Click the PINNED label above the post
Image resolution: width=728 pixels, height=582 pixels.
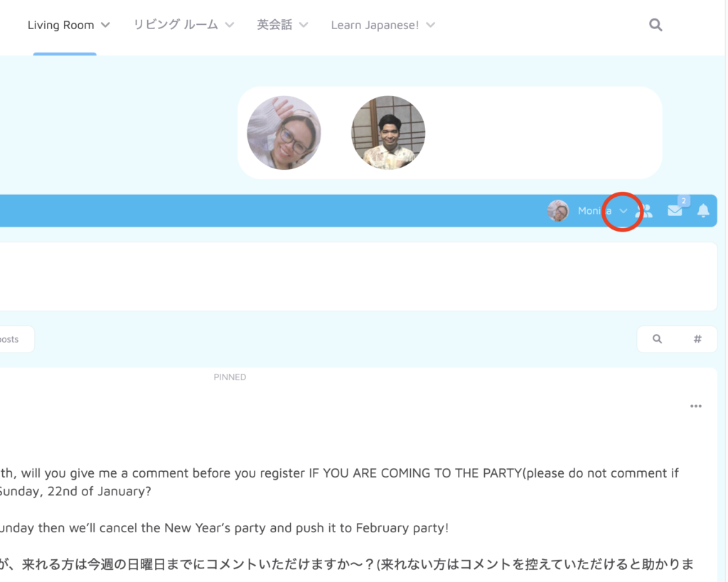pos(230,377)
